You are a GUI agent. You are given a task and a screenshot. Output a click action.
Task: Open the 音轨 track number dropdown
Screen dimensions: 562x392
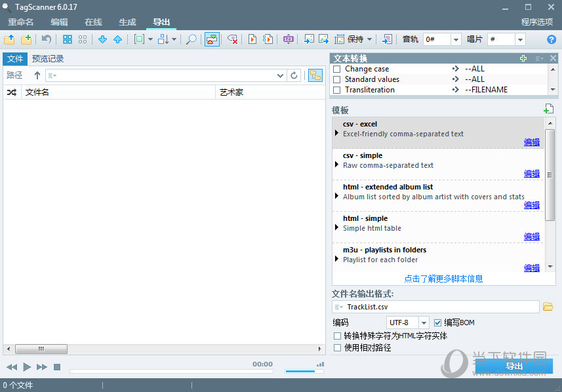pyautogui.click(x=456, y=39)
